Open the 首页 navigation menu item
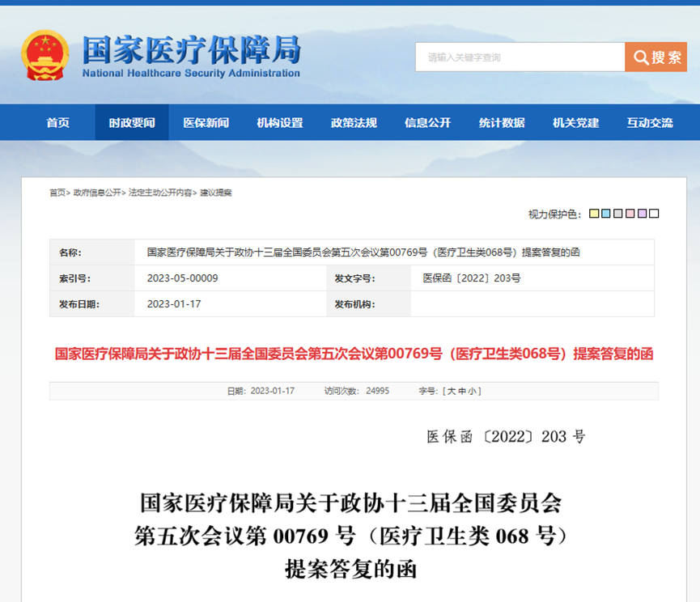Image resolution: width=700 pixels, height=602 pixels. point(58,123)
